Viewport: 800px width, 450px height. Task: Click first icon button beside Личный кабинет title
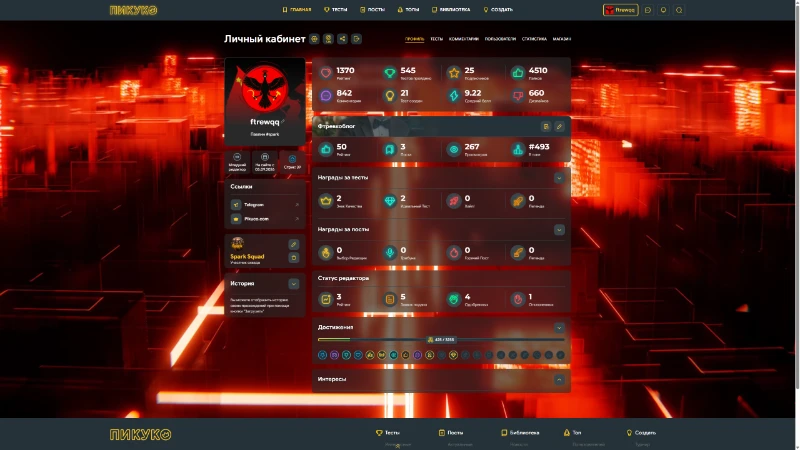pos(314,39)
